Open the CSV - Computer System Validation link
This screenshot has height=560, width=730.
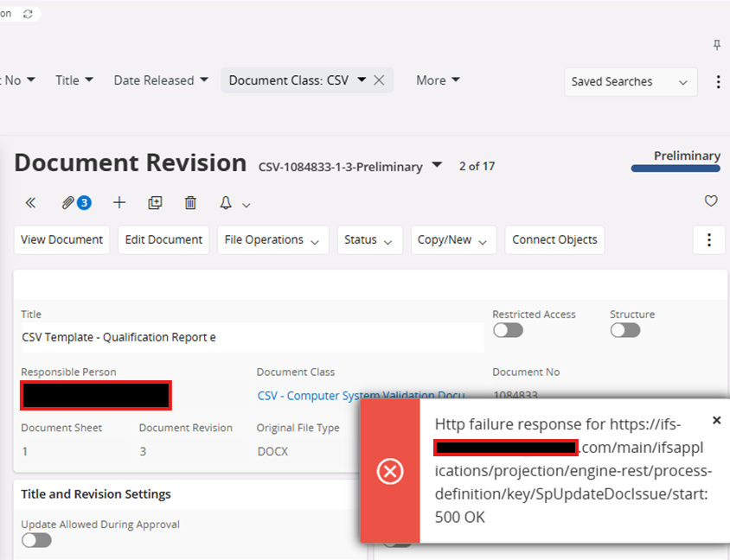click(361, 396)
